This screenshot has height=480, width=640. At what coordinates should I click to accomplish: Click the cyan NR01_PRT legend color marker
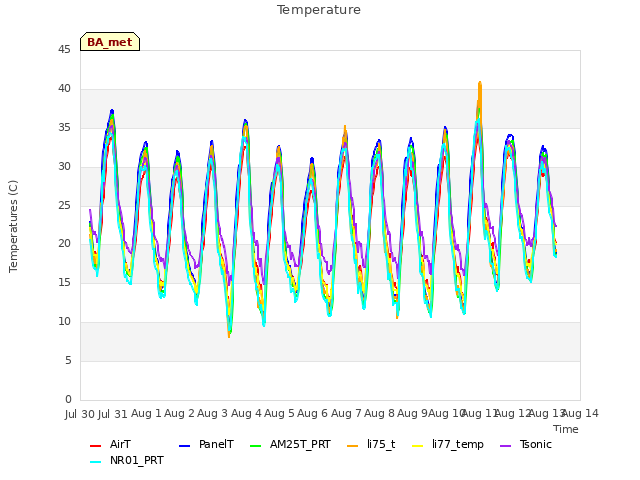(95, 462)
